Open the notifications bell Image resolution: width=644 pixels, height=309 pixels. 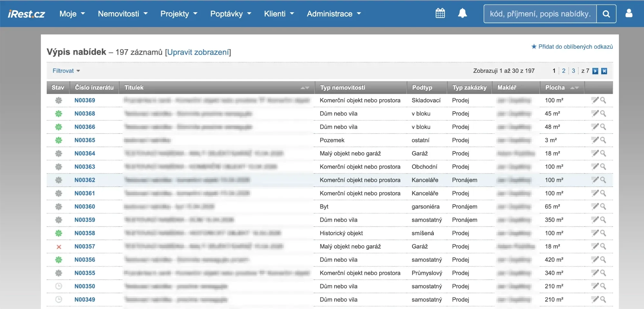coord(462,14)
